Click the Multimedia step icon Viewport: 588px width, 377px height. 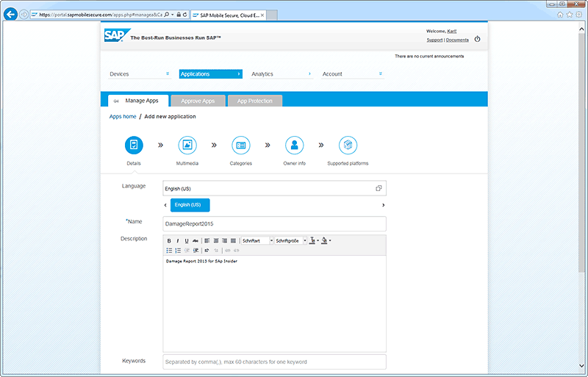tap(187, 145)
